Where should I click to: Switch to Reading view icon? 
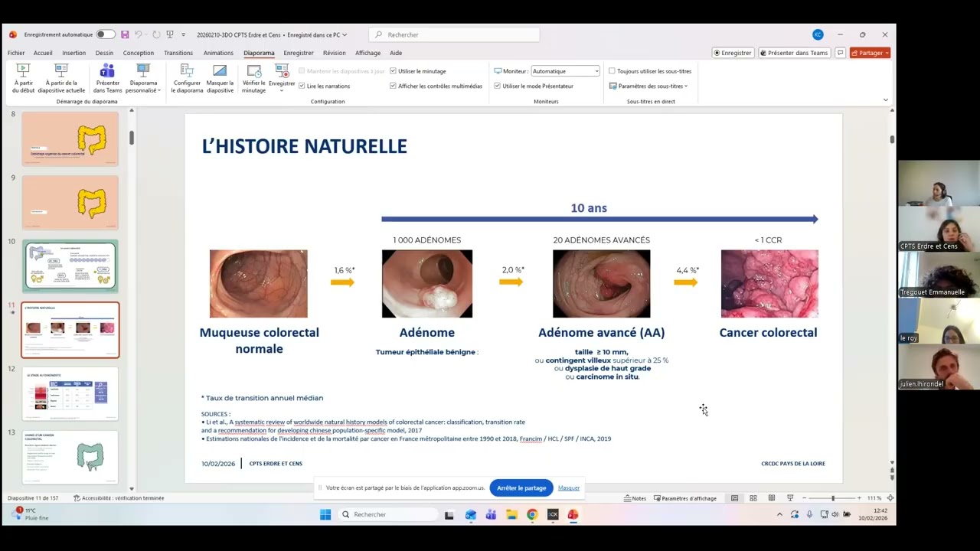[771, 498]
